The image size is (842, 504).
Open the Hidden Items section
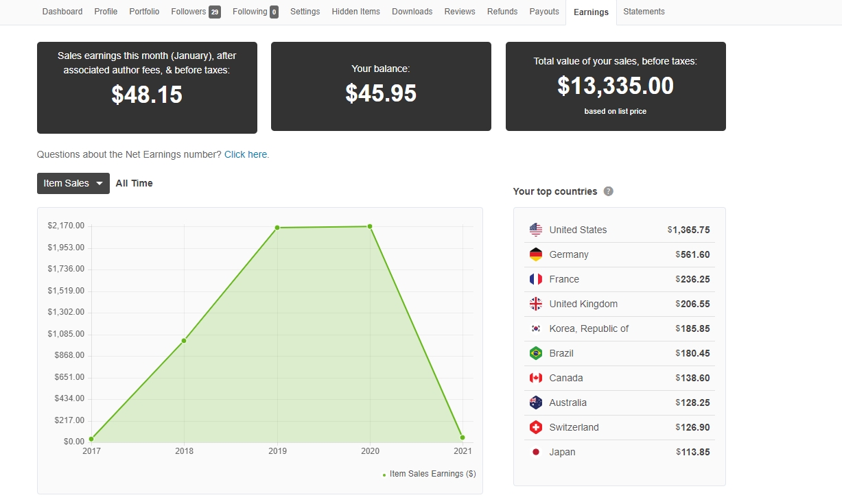[x=355, y=12]
